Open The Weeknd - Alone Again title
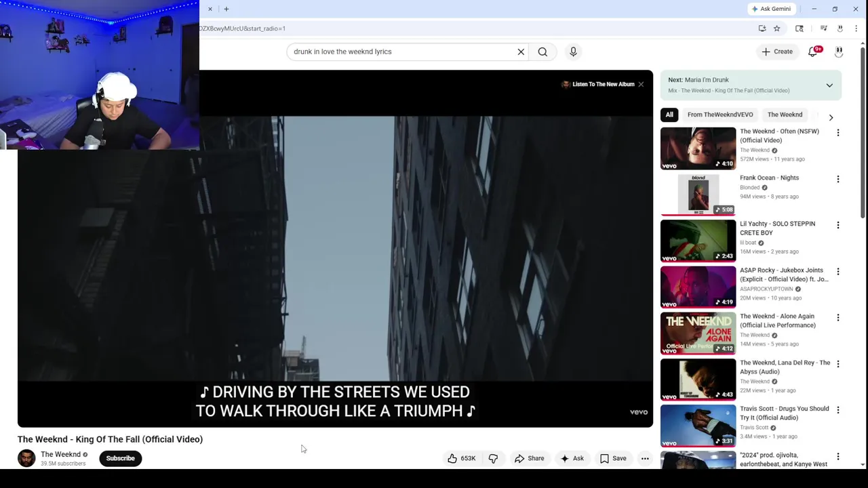 tap(778, 321)
